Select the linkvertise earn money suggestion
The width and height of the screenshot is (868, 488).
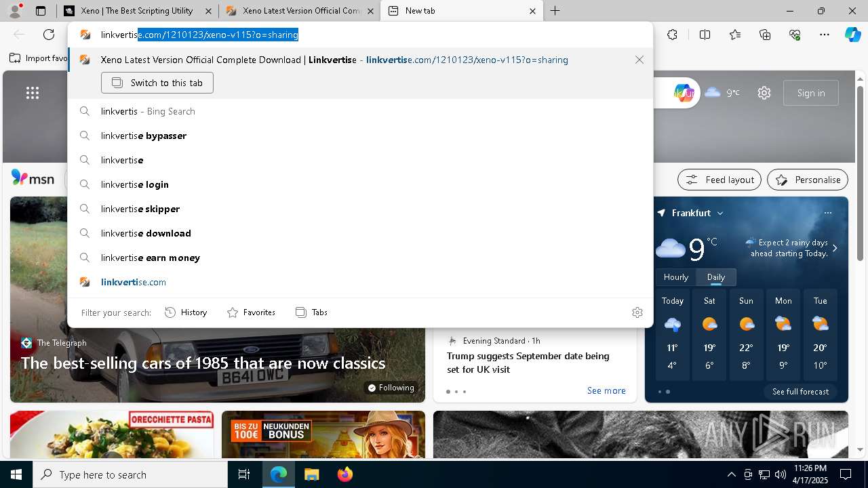click(x=360, y=258)
